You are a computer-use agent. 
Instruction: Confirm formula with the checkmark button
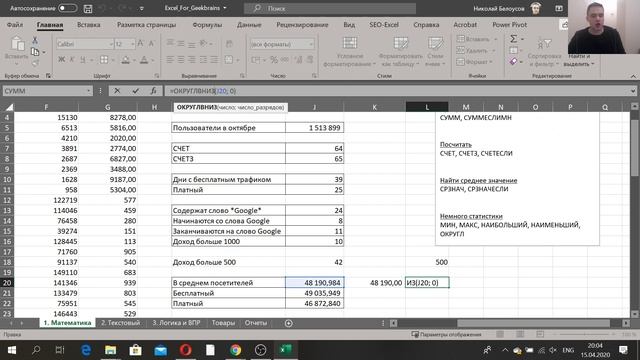(136, 91)
